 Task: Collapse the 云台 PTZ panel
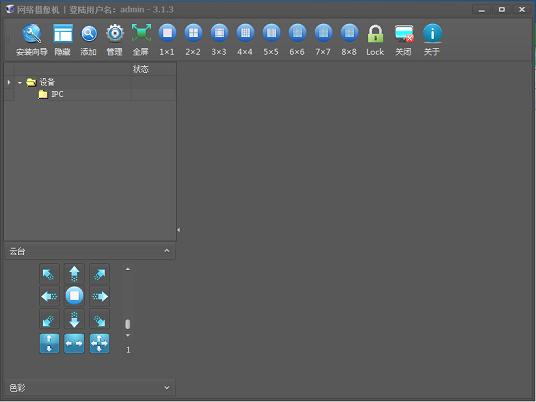pyautogui.click(x=166, y=251)
